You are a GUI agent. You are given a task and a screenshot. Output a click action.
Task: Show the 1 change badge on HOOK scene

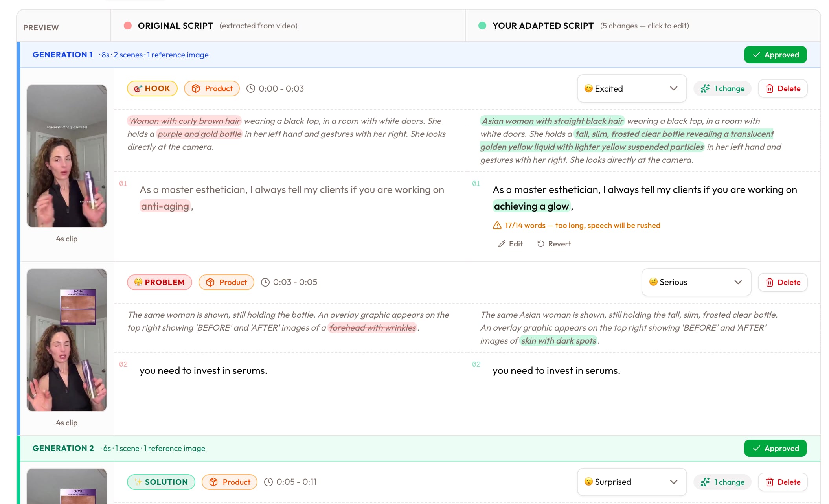722,88
